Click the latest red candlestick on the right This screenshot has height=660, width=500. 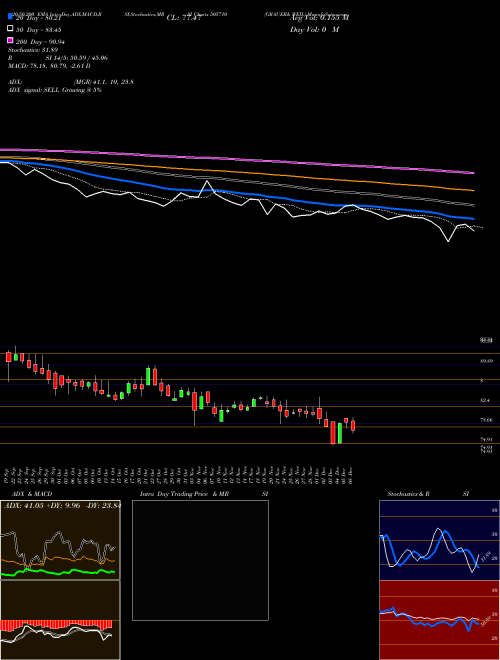coord(353,425)
